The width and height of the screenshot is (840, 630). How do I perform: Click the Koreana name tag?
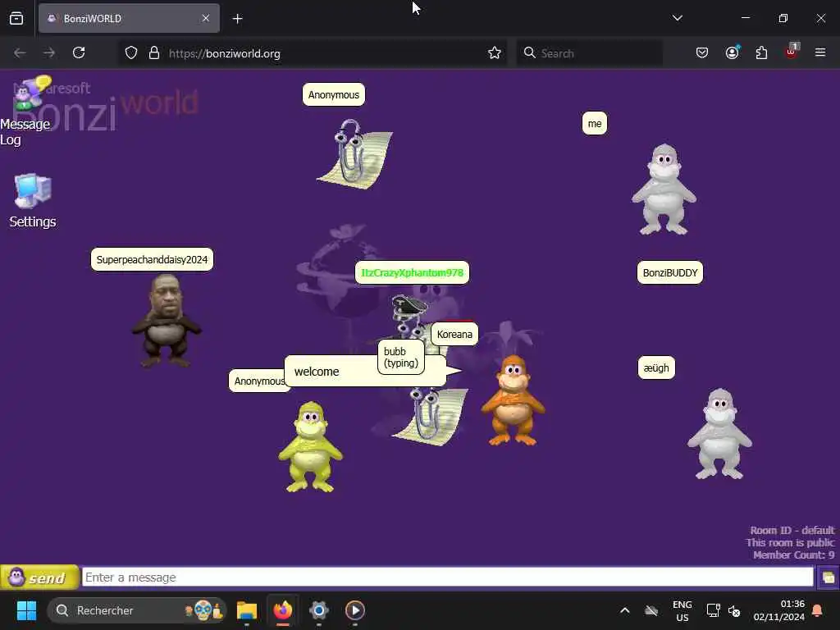pos(454,335)
